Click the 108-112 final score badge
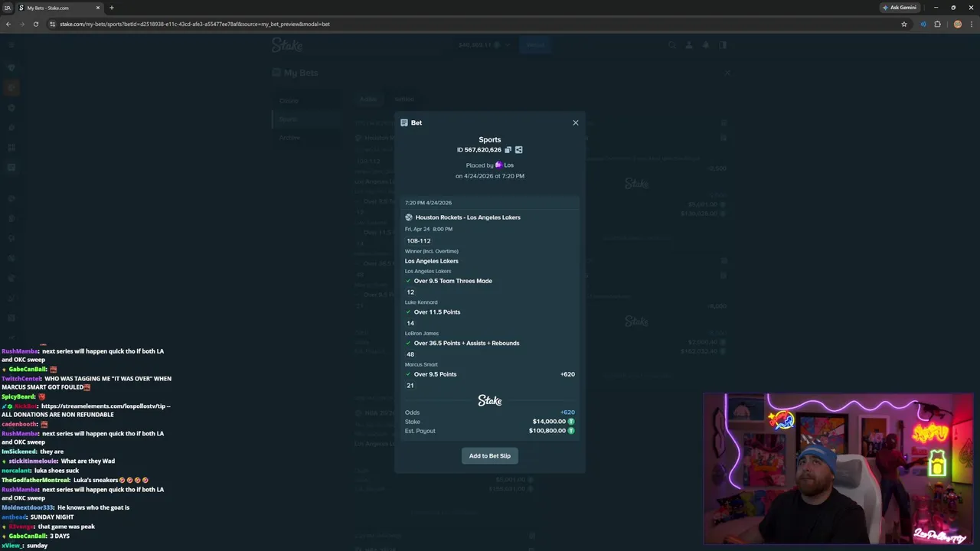Screen dimensions: 980x551 click(419, 241)
